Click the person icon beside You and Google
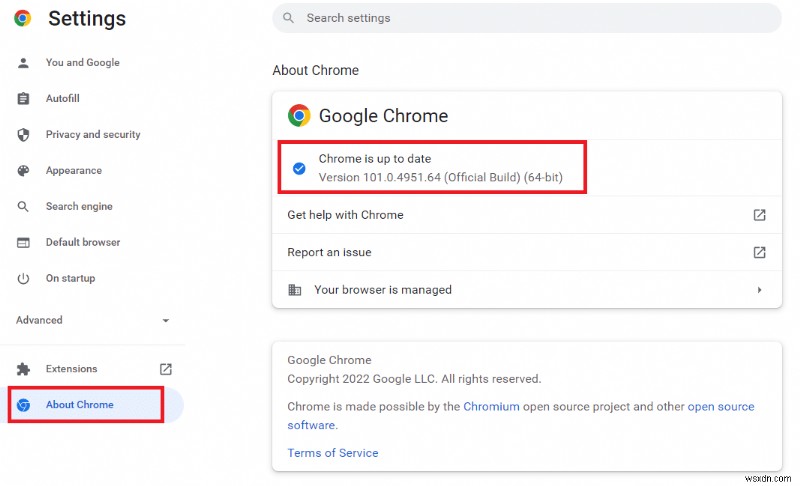Image resolution: width=800 pixels, height=486 pixels. click(x=23, y=63)
